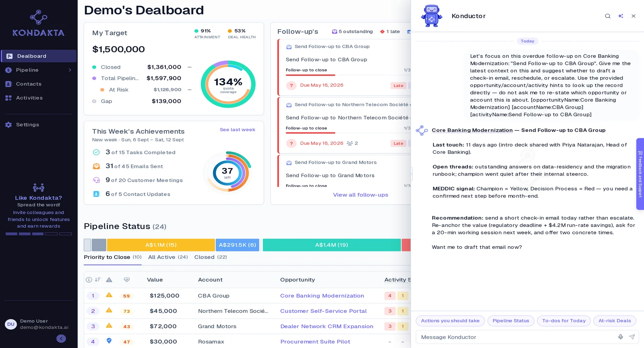This screenshot has width=644, height=348.
Task: Select the A$1.4M (19) pipeline segment
Action: click(332, 245)
